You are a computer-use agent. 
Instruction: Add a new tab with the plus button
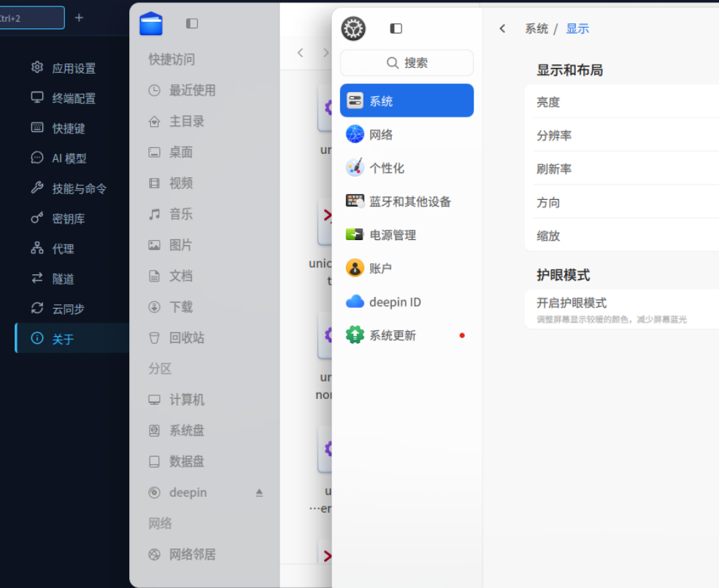pos(79,18)
